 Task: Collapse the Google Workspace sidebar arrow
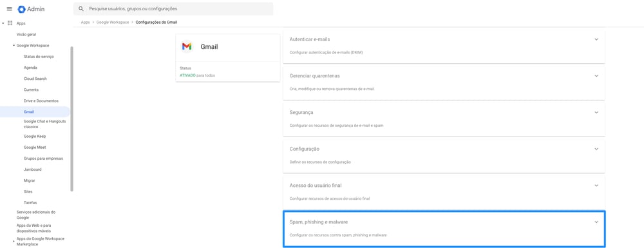click(x=14, y=46)
